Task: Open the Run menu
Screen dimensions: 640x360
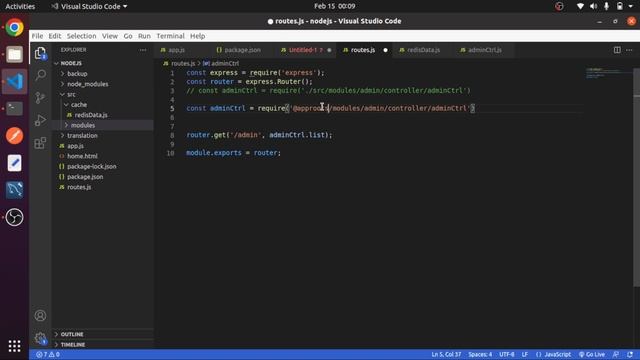Action: pos(144,36)
